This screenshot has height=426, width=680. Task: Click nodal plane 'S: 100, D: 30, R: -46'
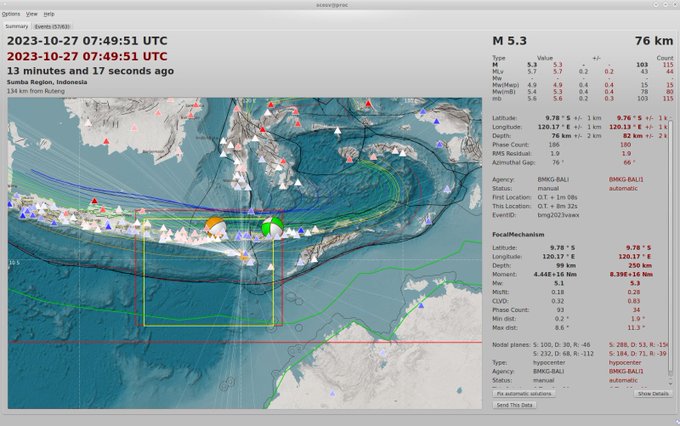click(562, 345)
